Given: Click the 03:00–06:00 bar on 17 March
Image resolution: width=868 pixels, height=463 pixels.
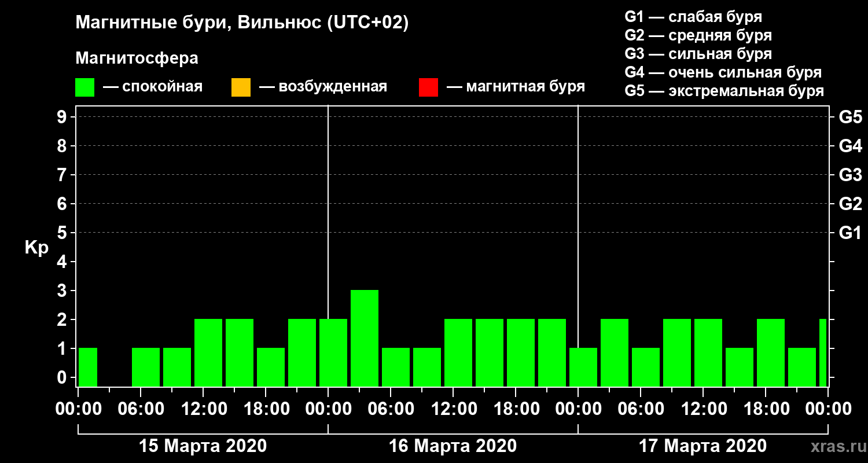Looking at the screenshot, I should point(615,352).
